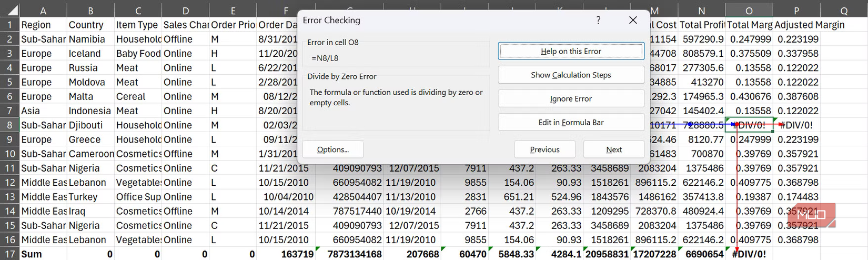Select the 17207228 sum cell
The image size is (868, 260).
pos(654,254)
